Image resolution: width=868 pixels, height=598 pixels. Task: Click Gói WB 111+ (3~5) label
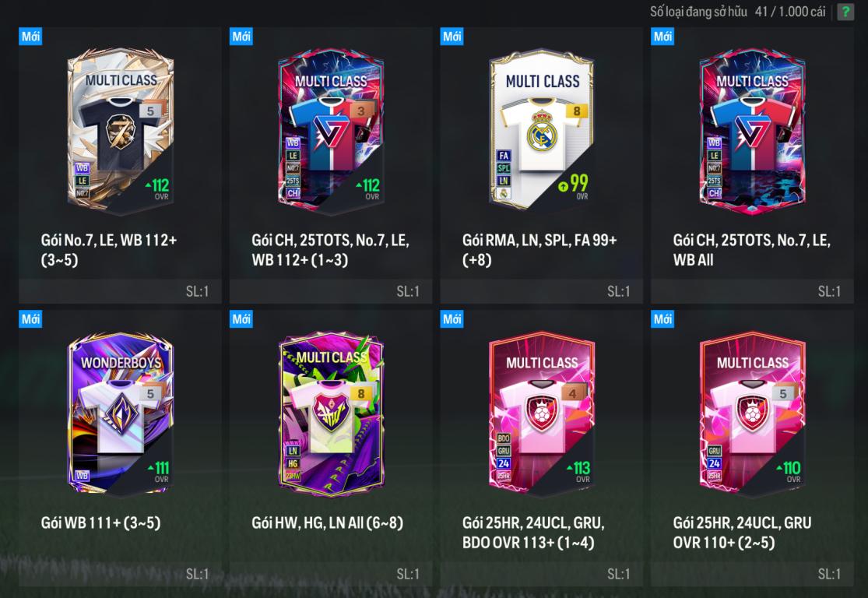point(100,522)
